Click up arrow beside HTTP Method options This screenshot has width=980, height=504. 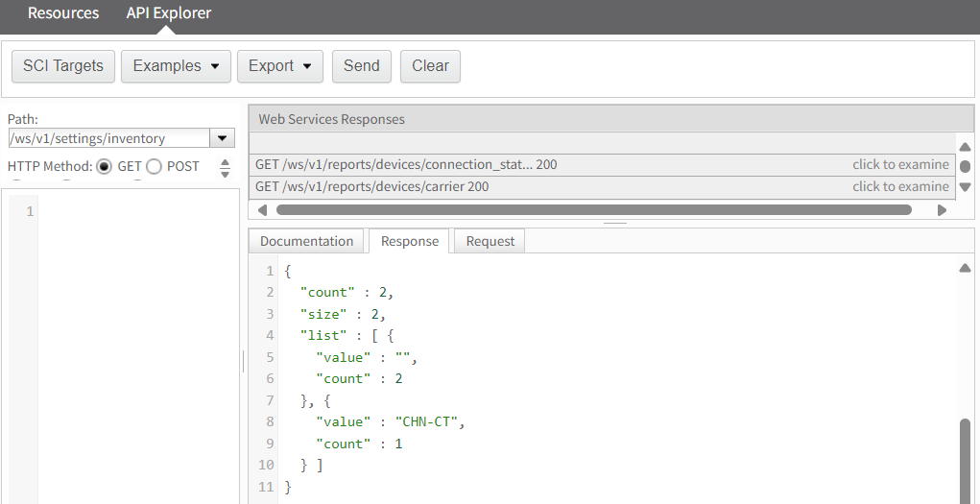point(226,162)
